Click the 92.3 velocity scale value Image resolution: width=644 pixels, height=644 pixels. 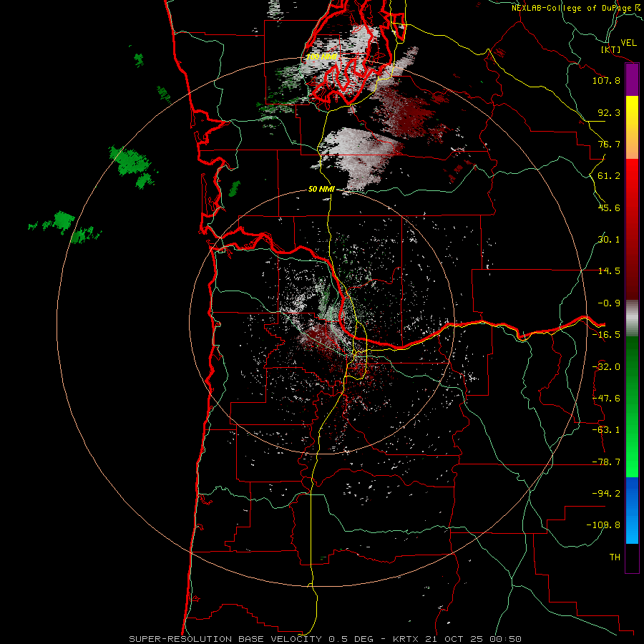tap(609, 112)
